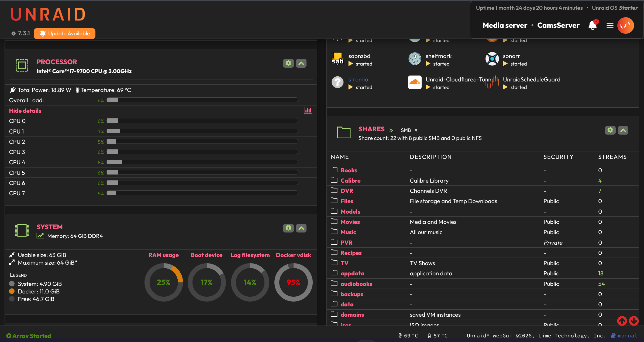Image resolution: width=644 pixels, height=342 pixels.
Task: Click the DVR streams count 7
Action: (x=600, y=191)
